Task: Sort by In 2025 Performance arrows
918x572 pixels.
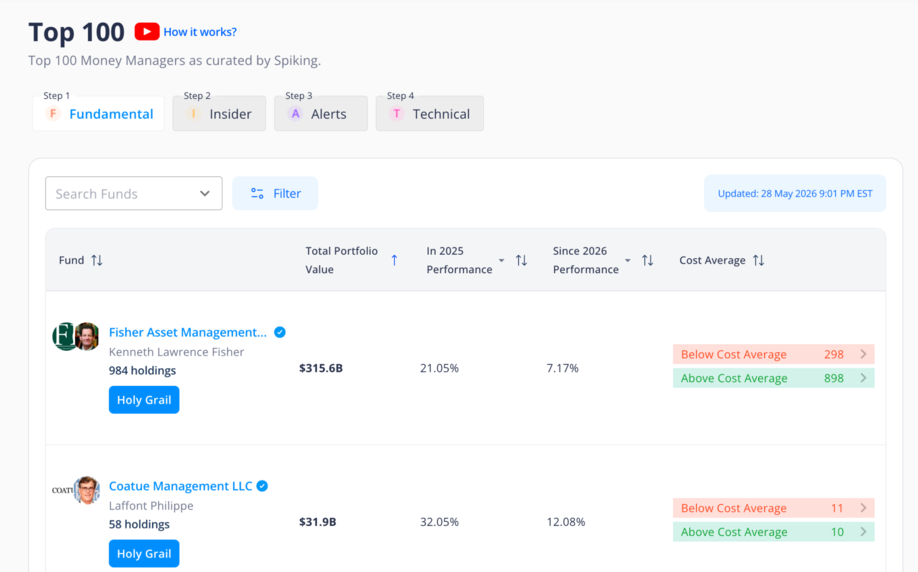Action: pos(521,260)
